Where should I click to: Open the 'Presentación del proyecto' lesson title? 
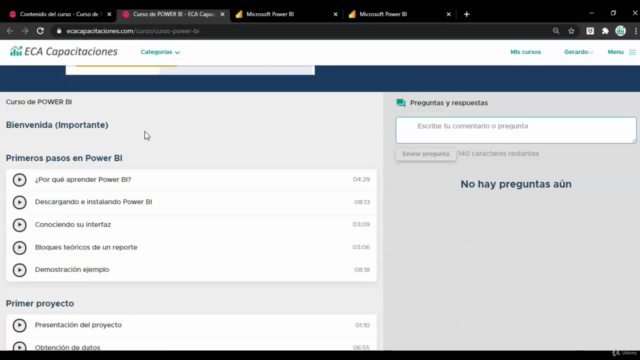(x=78, y=325)
